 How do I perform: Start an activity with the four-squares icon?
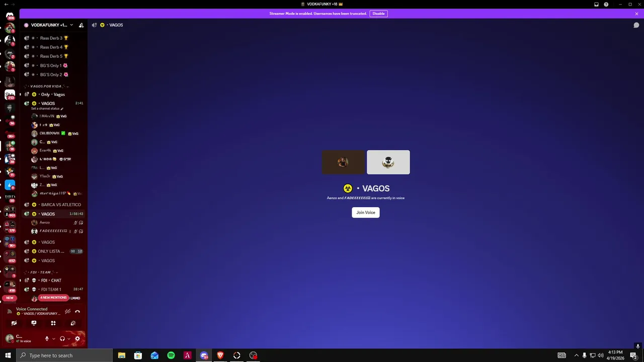coord(53,323)
